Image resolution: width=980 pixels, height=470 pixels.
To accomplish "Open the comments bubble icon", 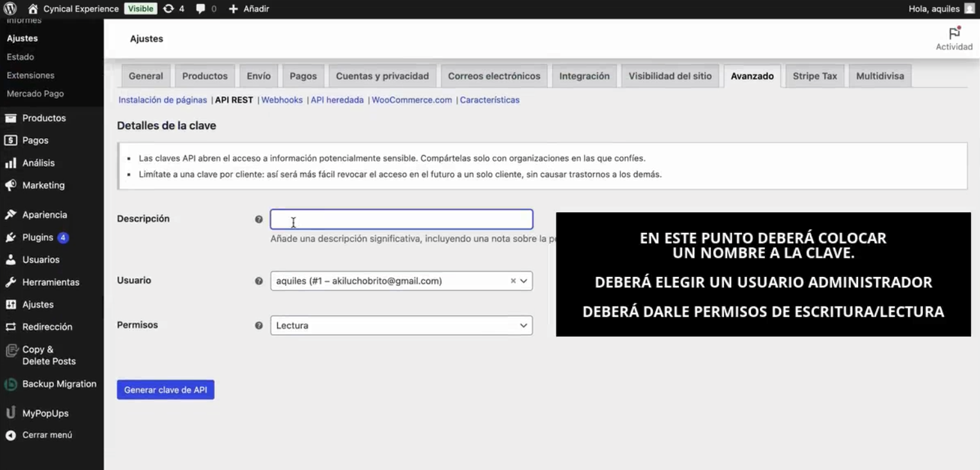I will pyautogui.click(x=201, y=9).
